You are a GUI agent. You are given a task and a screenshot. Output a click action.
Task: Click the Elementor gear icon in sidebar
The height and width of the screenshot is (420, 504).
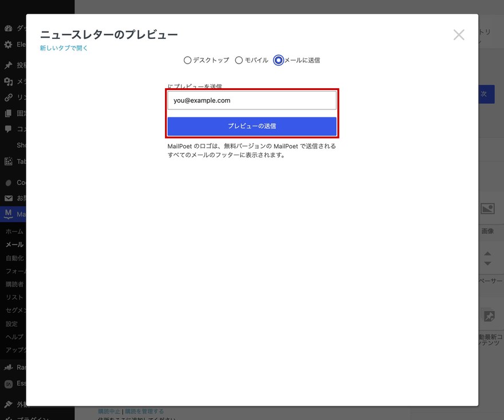(9, 44)
